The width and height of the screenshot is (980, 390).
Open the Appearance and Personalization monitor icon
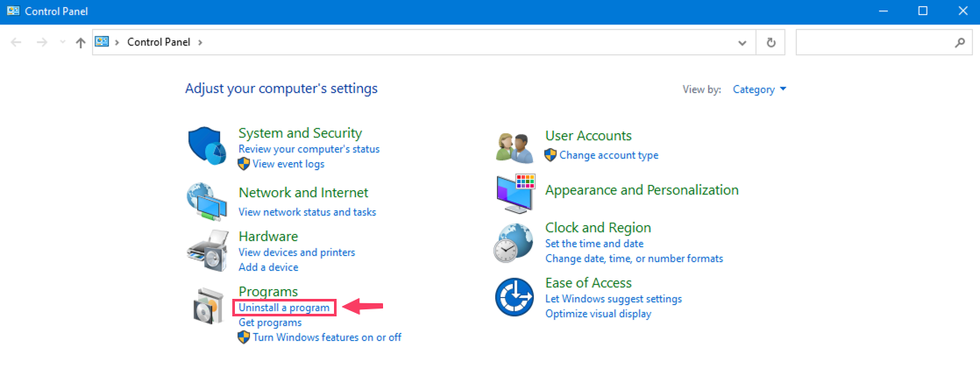[515, 193]
